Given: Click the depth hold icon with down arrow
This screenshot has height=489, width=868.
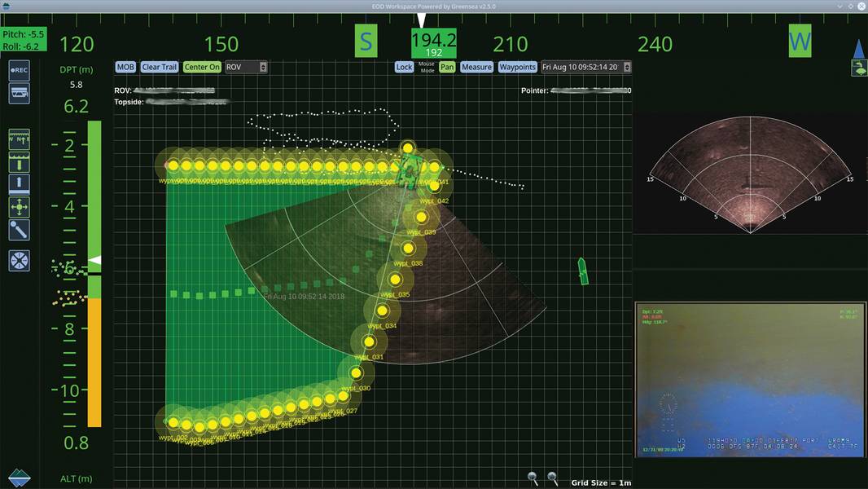Looking at the screenshot, I should point(19,161).
